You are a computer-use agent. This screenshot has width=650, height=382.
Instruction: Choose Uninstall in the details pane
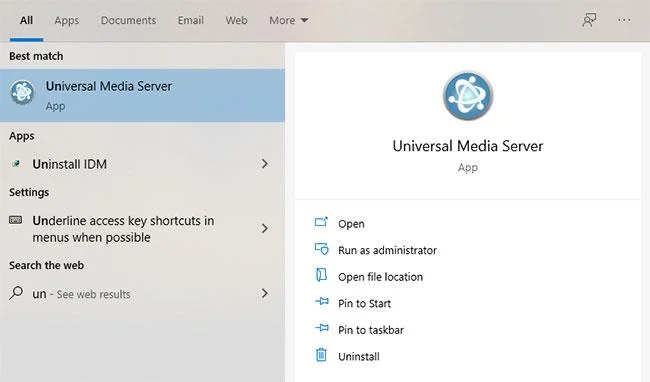click(x=359, y=356)
